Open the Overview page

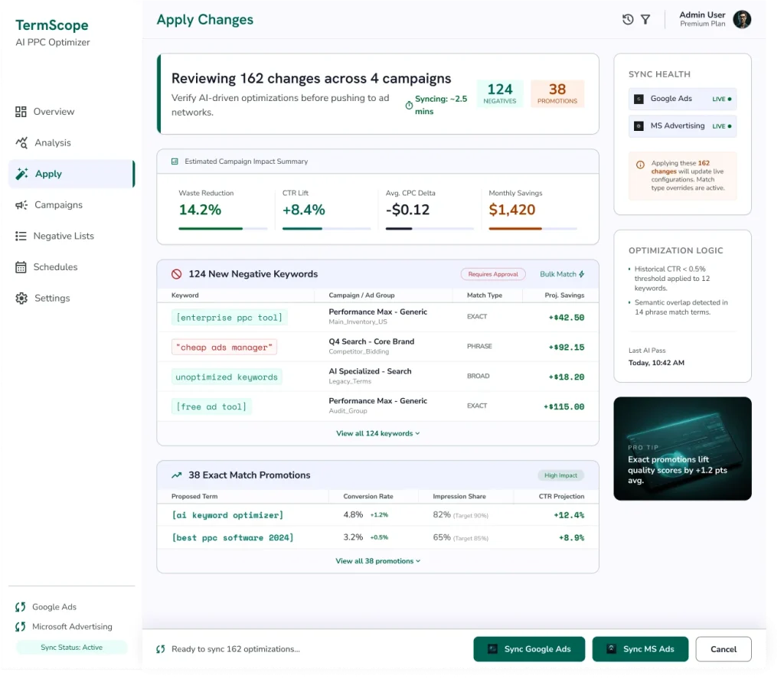click(x=71, y=112)
